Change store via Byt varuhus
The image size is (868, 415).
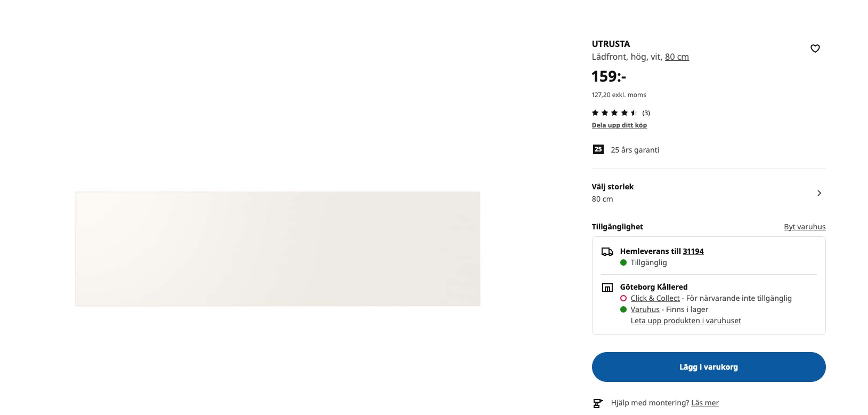(x=804, y=227)
